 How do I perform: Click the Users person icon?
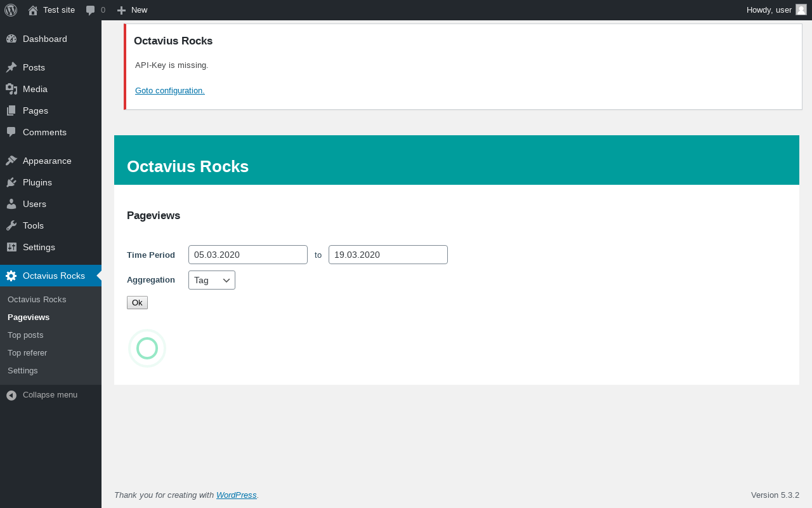11,204
